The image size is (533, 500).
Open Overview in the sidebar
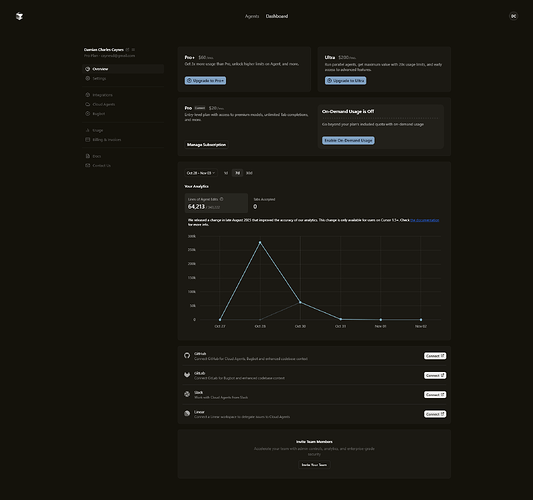coord(123,69)
